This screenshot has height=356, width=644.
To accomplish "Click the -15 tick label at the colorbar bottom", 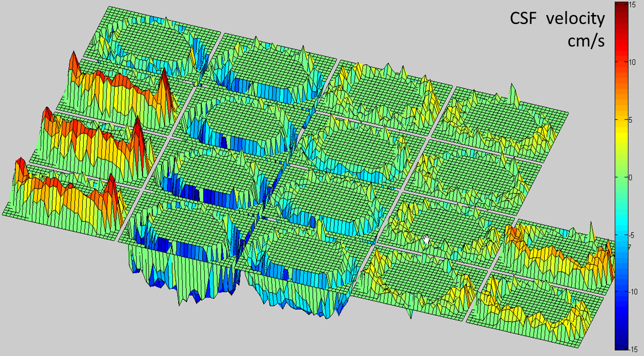I will pos(633,349).
